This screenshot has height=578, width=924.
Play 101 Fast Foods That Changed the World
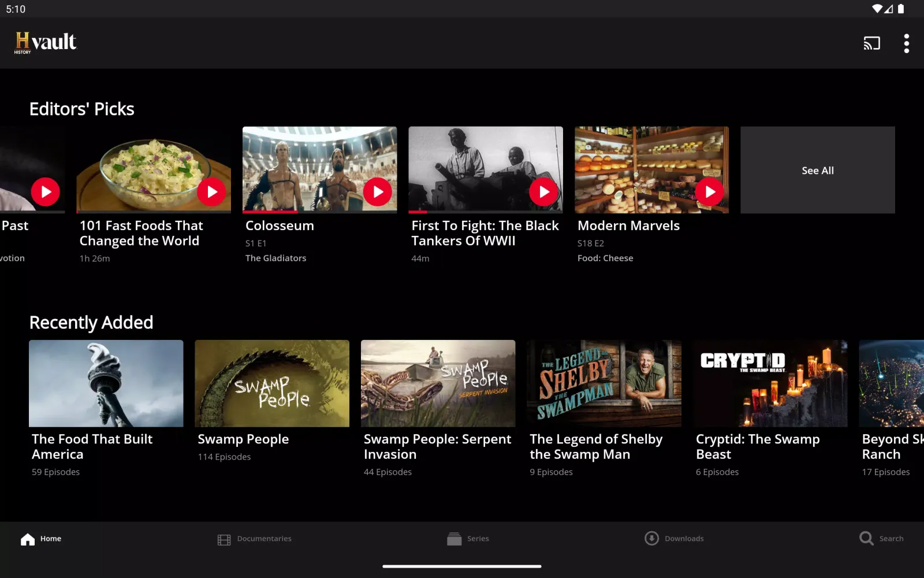tap(211, 192)
